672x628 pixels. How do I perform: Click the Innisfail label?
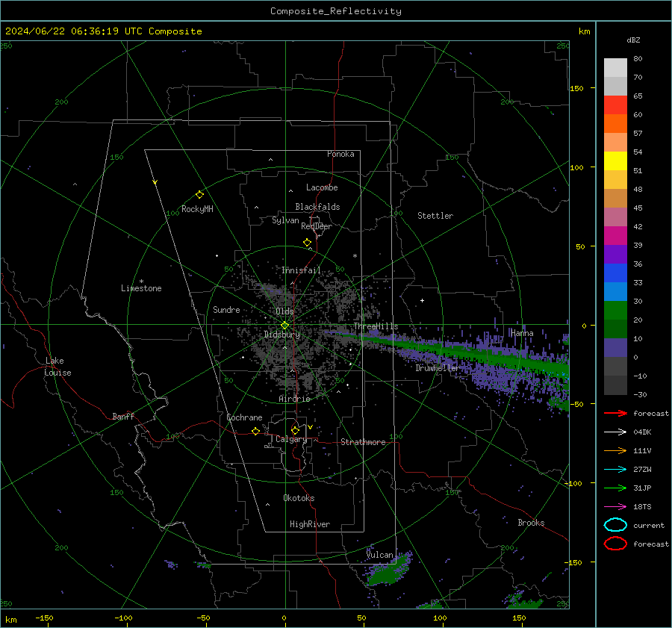point(301,270)
